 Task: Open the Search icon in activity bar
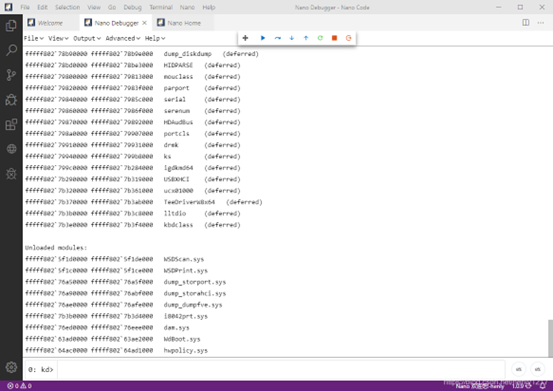click(x=11, y=50)
